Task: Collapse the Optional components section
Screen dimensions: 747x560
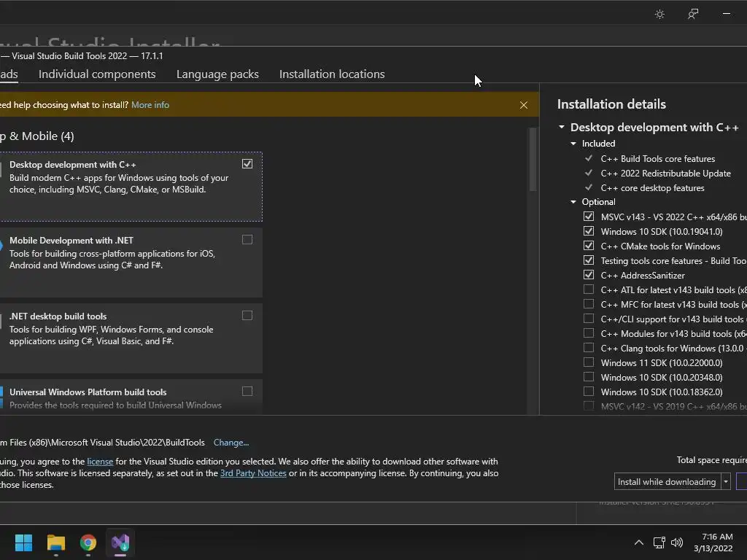Action: pyautogui.click(x=573, y=202)
